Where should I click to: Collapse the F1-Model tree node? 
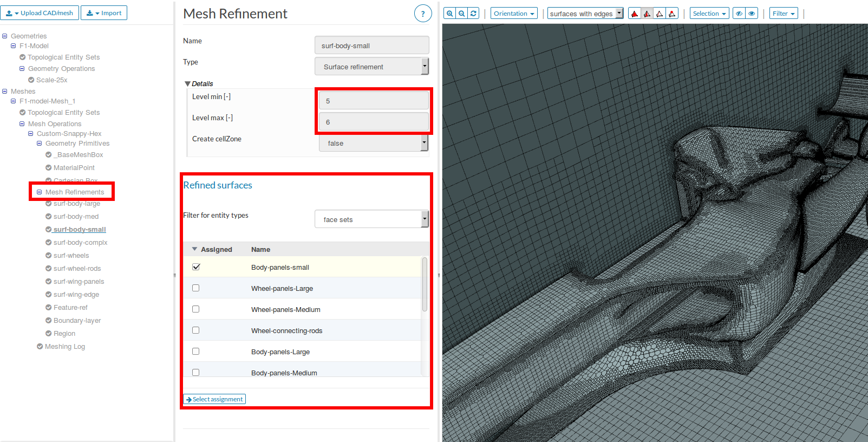pyautogui.click(x=14, y=46)
